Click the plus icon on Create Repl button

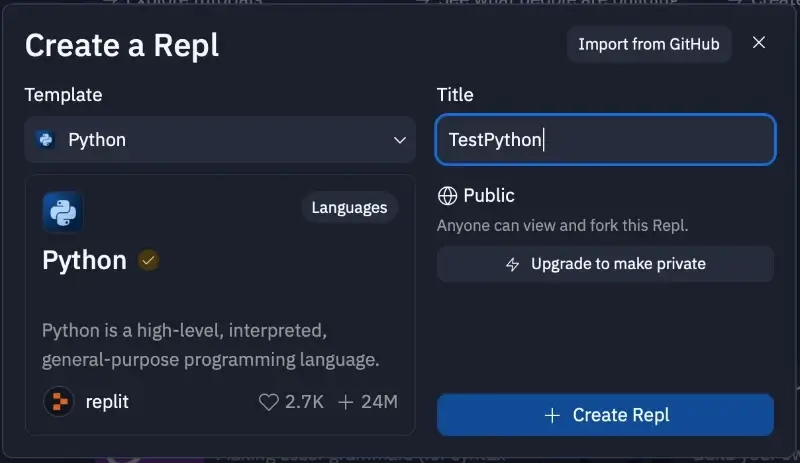552,416
